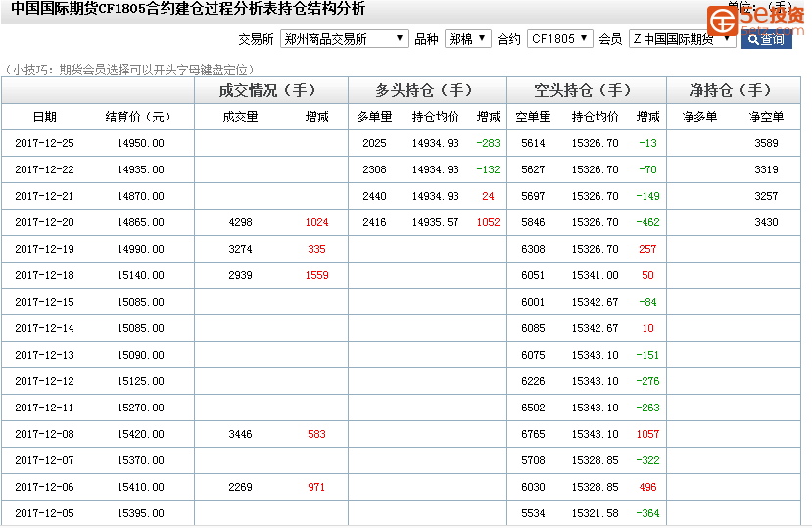Click short position change 1057

pos(647,434)
